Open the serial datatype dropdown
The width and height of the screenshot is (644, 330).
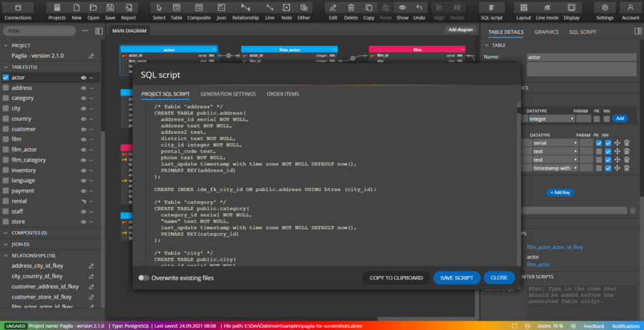(555, 143)
